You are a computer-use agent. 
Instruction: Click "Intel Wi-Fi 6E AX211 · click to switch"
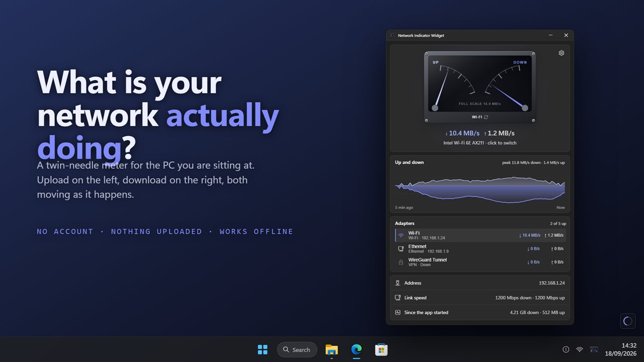(480, 143)
